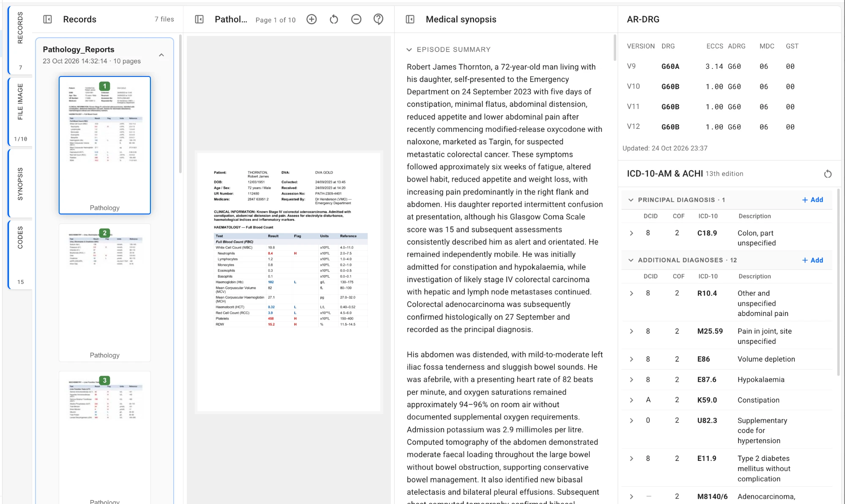This screenshot has height=504, width=845.
Task: Collapse the ADDITIONAL DIAGNOSES section
Action: point(631,260)
